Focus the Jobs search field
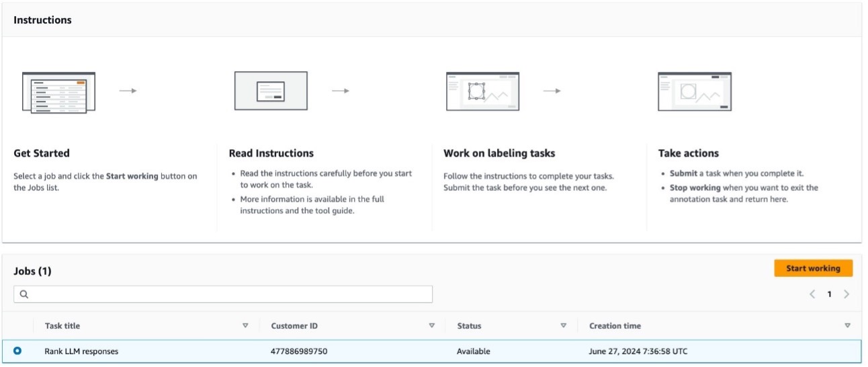The height and width of the screenshot is (367, 868). pos(223,294)
